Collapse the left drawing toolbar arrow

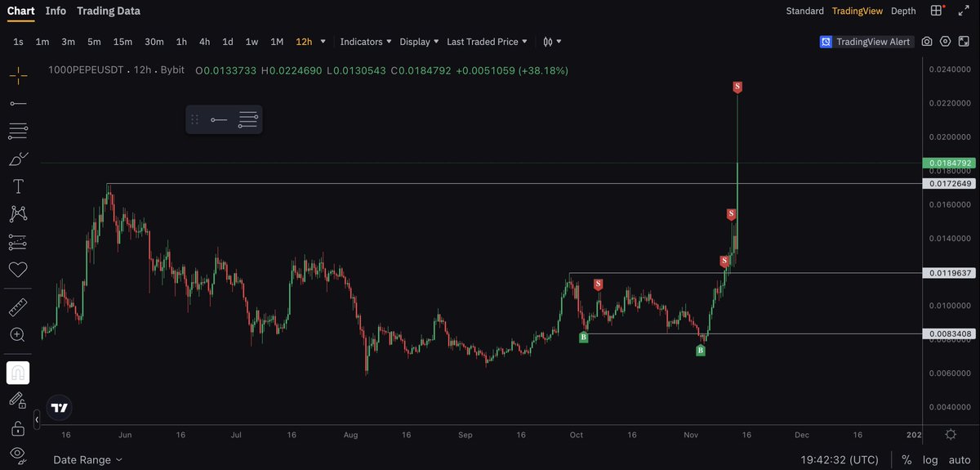[37, 419]
